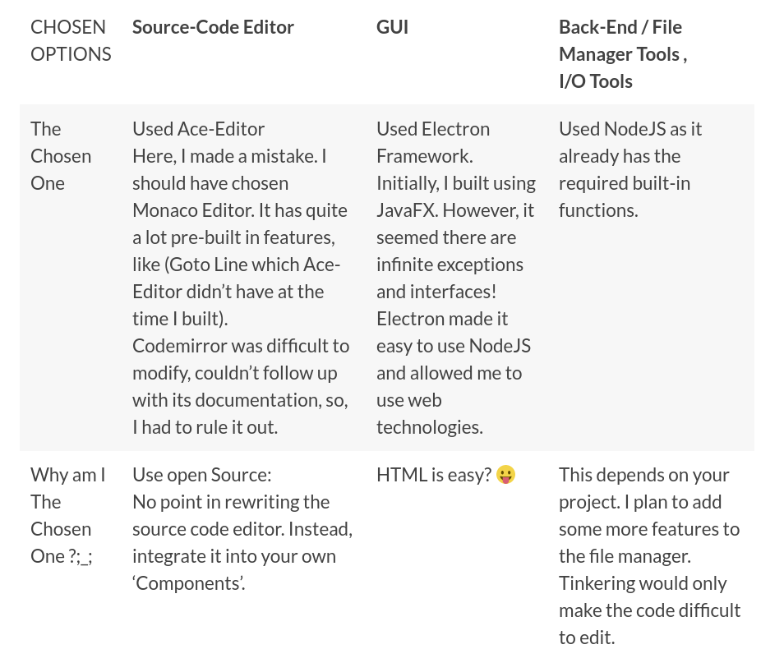Click the "This depends on your project" text
The width and height of the screenshot is (784, 672).
point(643,488)
